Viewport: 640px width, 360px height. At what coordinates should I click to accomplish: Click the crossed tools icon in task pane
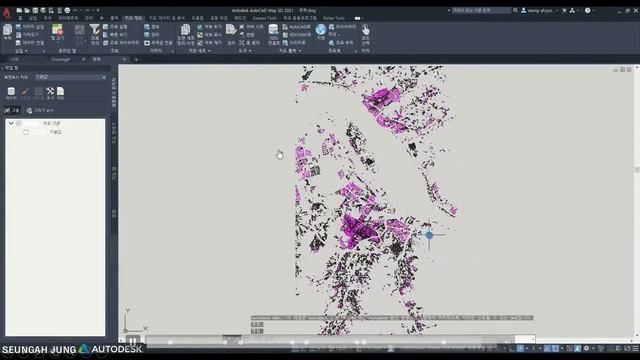tap(50, 91)
